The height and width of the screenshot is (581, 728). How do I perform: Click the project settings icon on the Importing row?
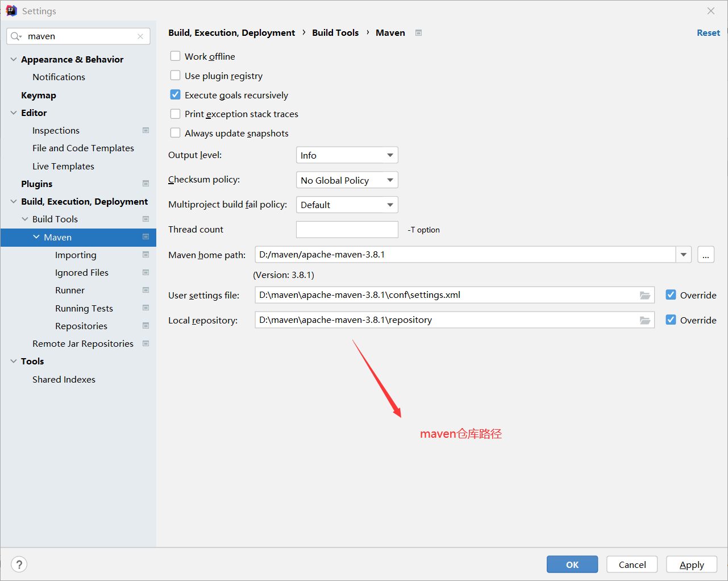(145, 255)
